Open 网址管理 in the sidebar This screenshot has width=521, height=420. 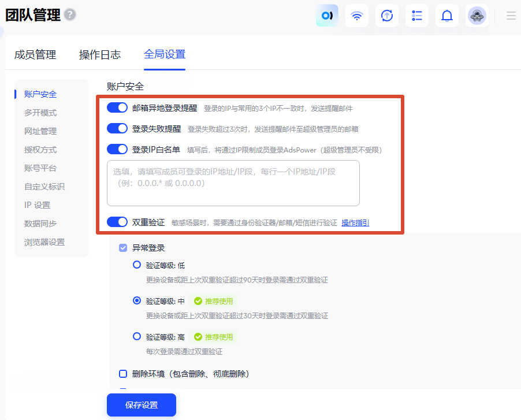pos(40,131)
